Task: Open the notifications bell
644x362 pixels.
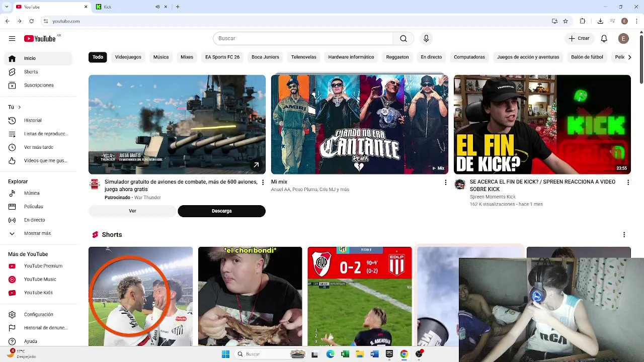Action: tap(604, 39)
